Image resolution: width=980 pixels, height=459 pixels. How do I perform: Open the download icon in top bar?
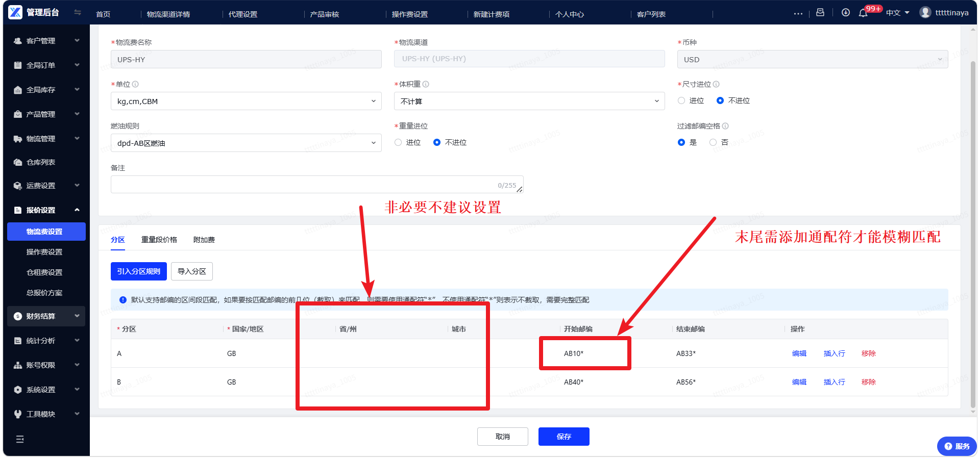(x=846, y=13)
